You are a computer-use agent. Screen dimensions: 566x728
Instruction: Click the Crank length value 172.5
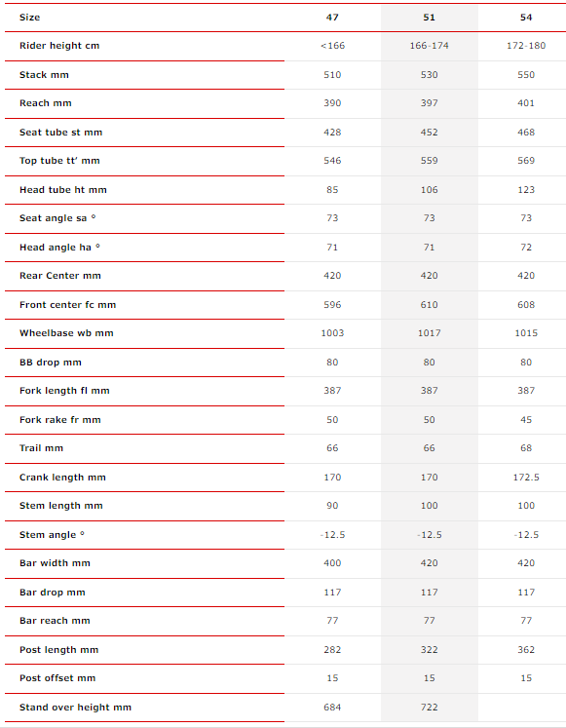click(x=526, y=478)
